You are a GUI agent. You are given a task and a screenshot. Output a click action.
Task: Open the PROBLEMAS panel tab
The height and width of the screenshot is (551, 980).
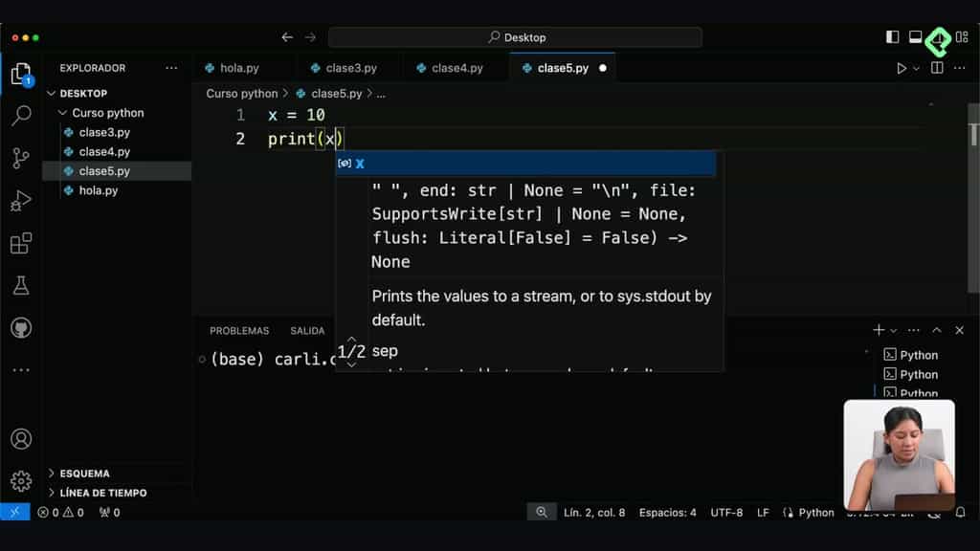coord(239,330)
